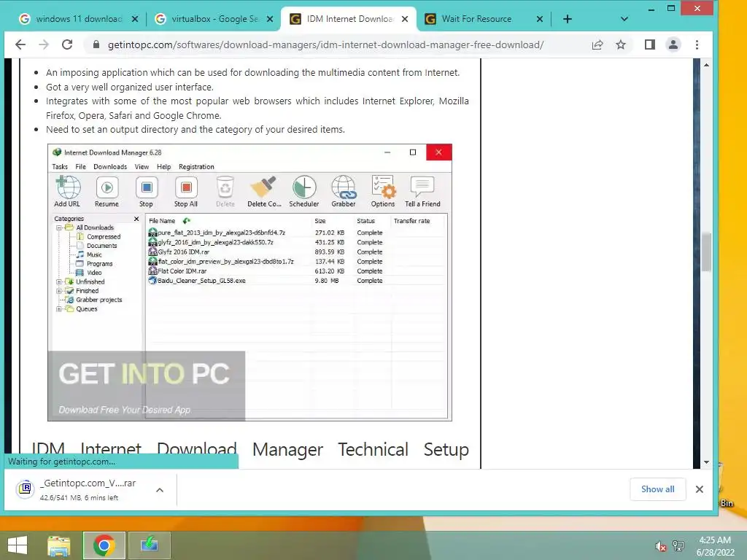Click the Chrome taskbar icon
This screenshot has height=560, width=747.
[104, 545]
